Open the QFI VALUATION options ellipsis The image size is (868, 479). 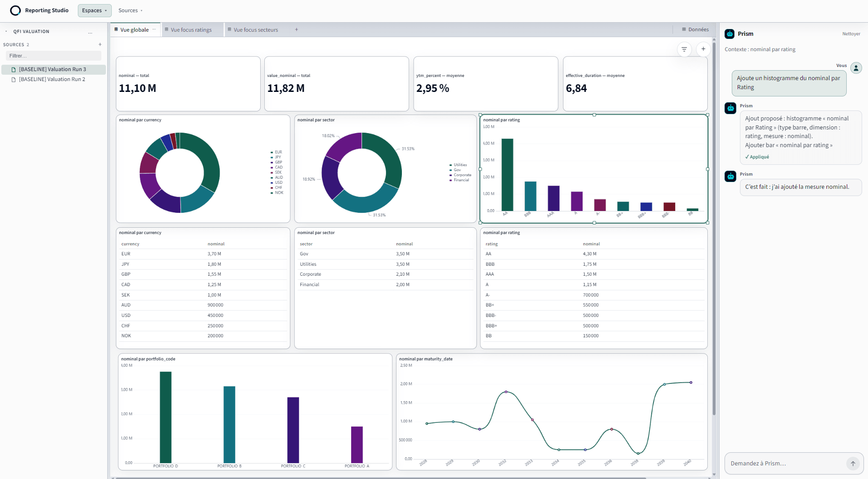coord(91,32)
